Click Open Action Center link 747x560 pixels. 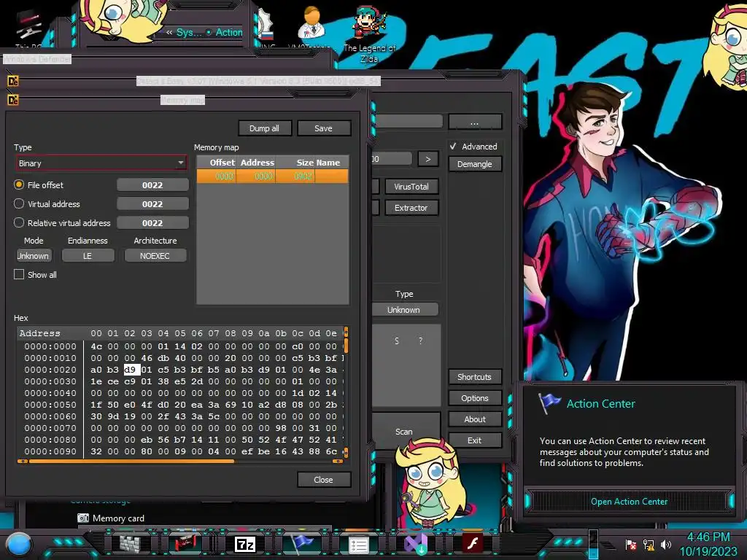pyautogui.click(x=629, y=502)
